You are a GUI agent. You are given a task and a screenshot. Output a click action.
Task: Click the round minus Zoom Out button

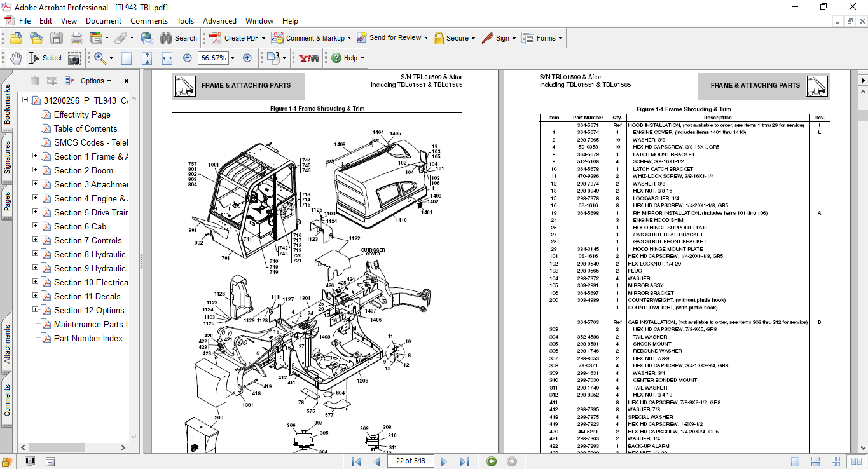tap(188, 58)
